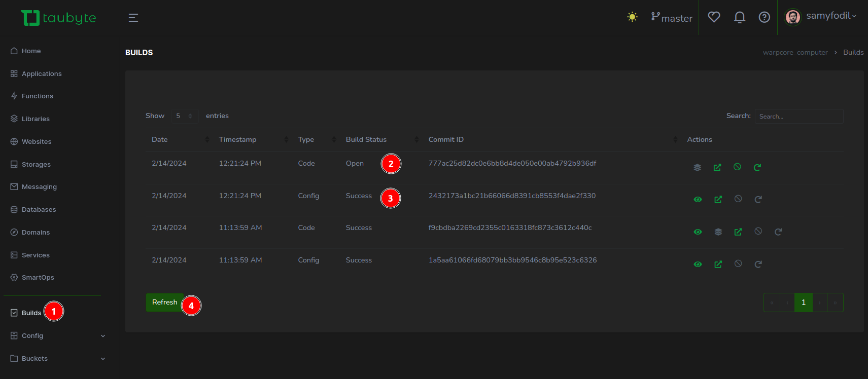Cancel the Open build with the ban icon
This screenshot has width=868, height=379.
pos(737,167)
